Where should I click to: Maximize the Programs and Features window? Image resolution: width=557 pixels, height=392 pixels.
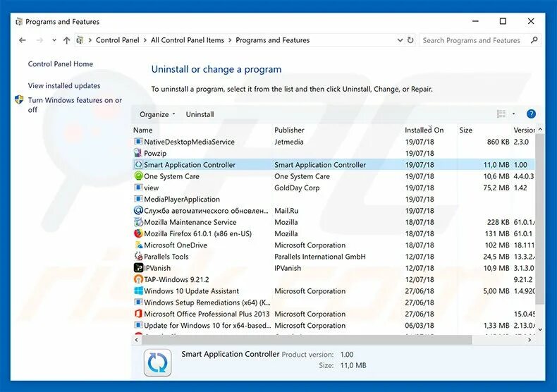pyautogui.click(x=503, y=21)
